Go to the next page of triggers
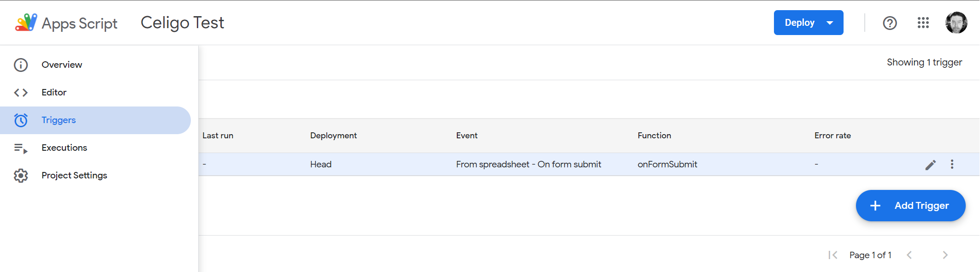980x272 pixels. 945,254
